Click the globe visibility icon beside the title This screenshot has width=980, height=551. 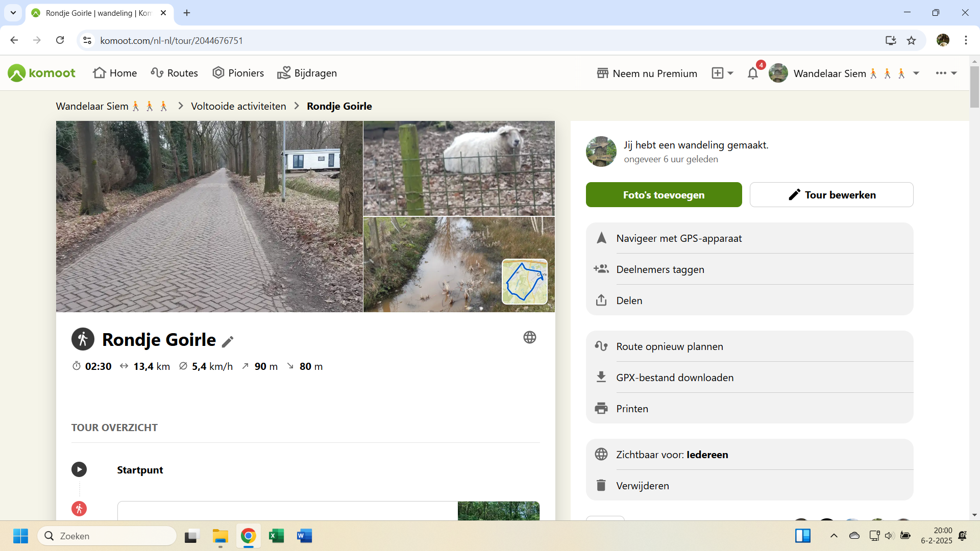529,337
